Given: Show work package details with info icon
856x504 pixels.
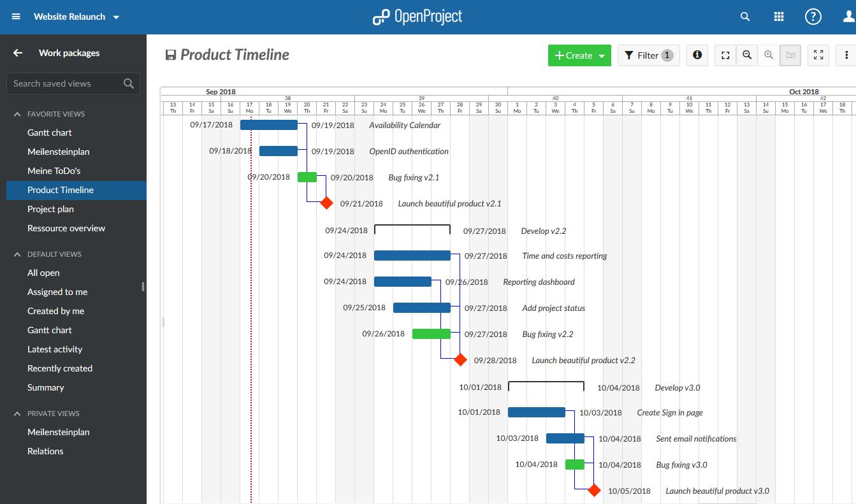Looking at the screenshot, I should (x=697, y=55).
